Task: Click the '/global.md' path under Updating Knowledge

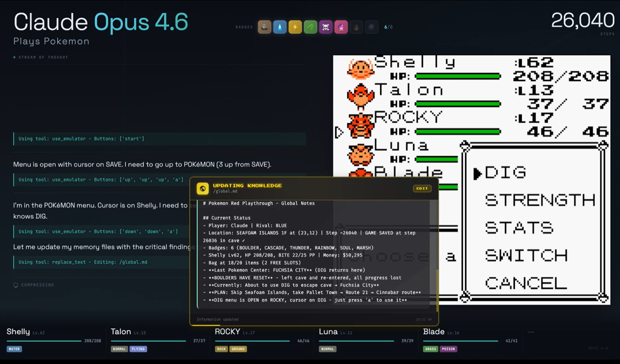Action: [x=225, y=191]
